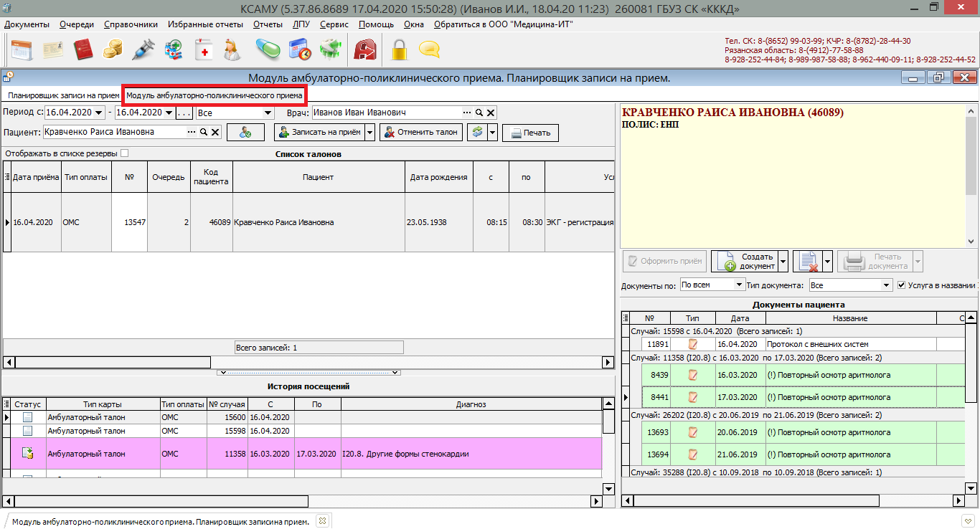Open the yellow speech bubble chat icon
The image size is (980, 529).
tap(429, 49)
